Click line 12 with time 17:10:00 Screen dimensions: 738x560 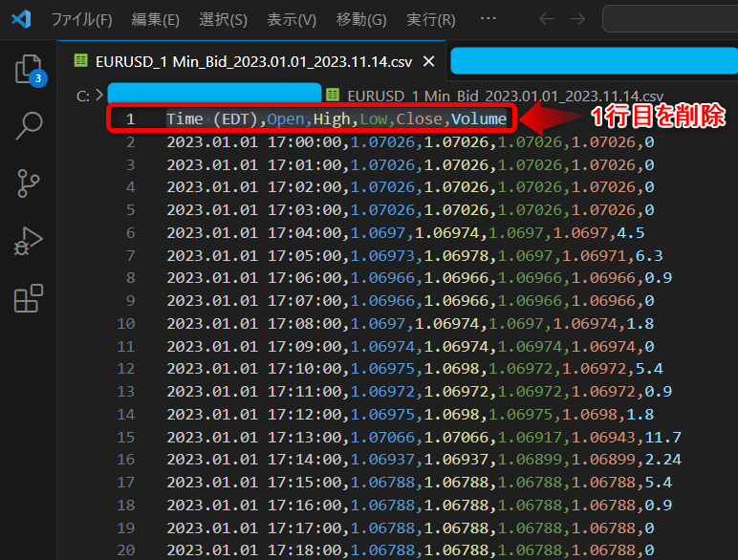pos(414,369)
